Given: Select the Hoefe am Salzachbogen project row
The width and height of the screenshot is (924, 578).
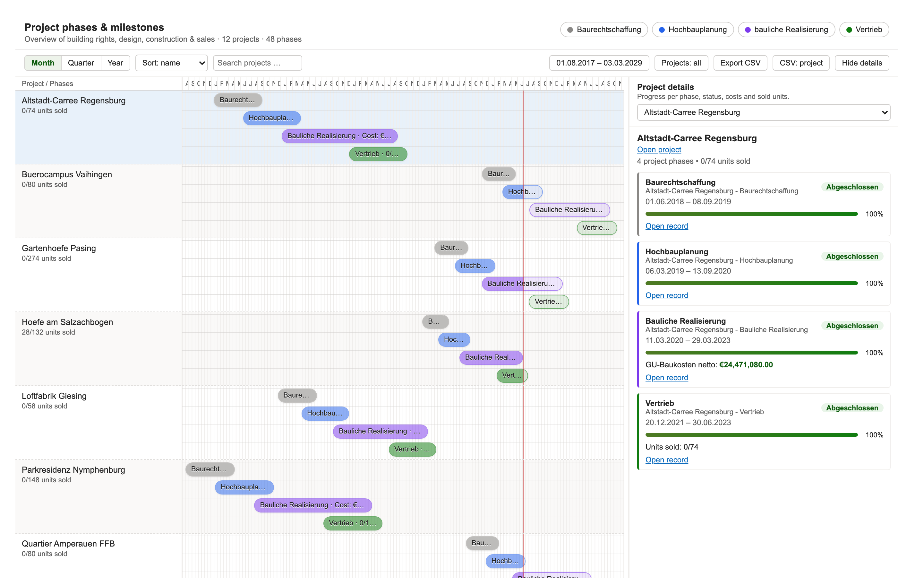Looking at the screenshot, I should pyautogui.click(x=98, y=349).
